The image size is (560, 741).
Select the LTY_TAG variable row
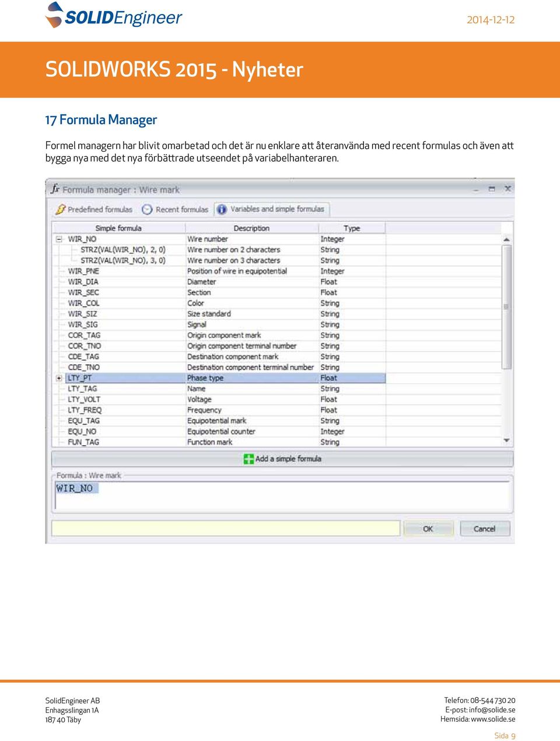point(219,389)
